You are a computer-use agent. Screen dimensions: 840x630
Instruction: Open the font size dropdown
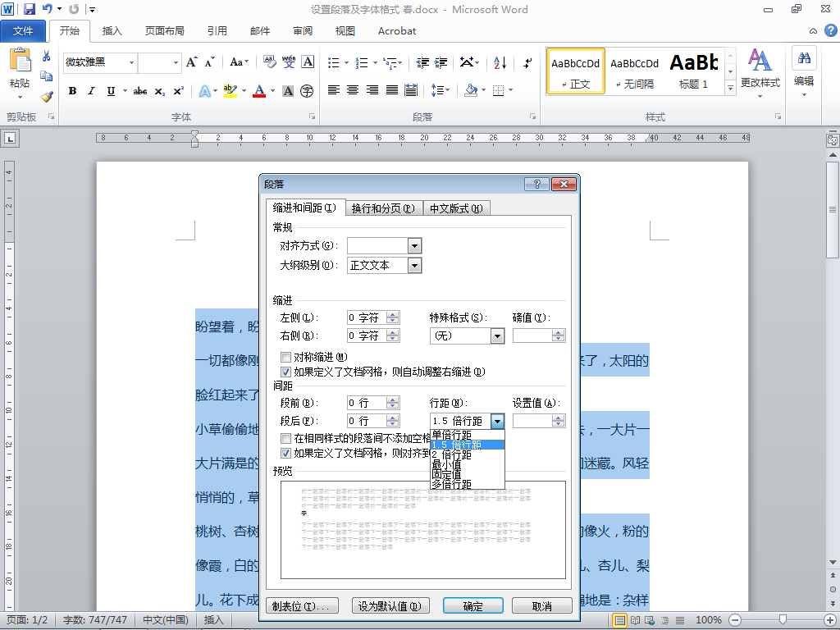tap(176, 62)
